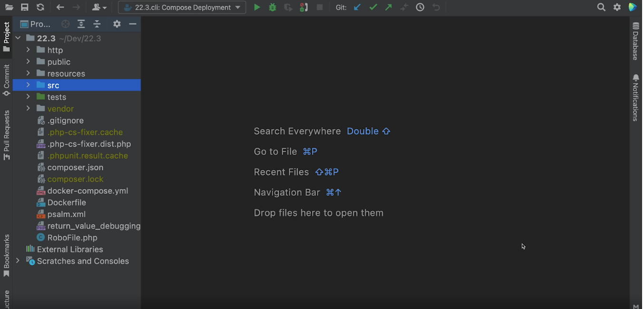
Task: Collapse all nodes in the Project panel
Action: click(x=97, y=24)
